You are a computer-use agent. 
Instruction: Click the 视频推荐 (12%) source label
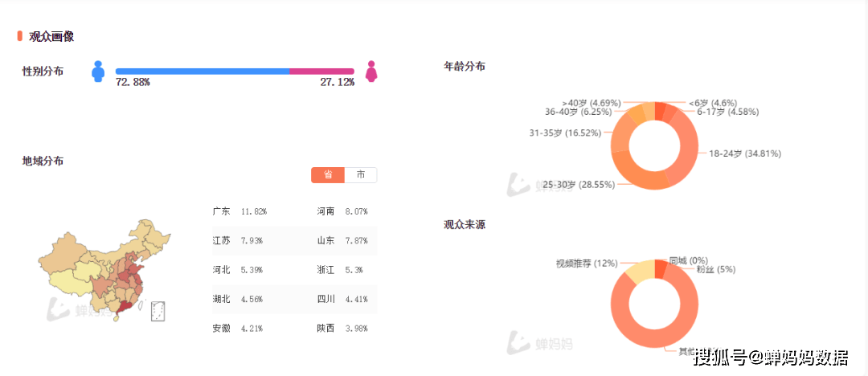pyautogui.click(x=587, y=264)
